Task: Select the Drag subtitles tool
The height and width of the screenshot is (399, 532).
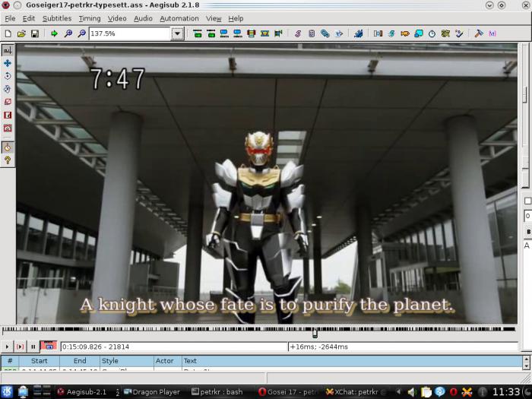Action: tap(8, 63)
